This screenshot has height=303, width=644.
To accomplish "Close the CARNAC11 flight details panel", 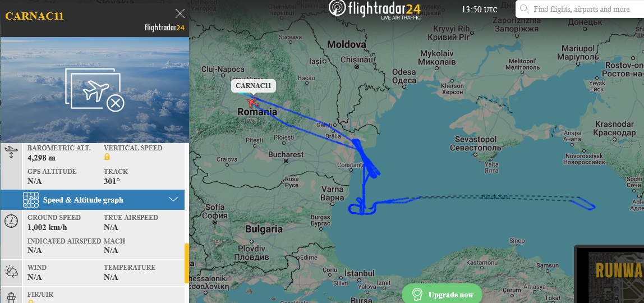I will coord(180,13).
